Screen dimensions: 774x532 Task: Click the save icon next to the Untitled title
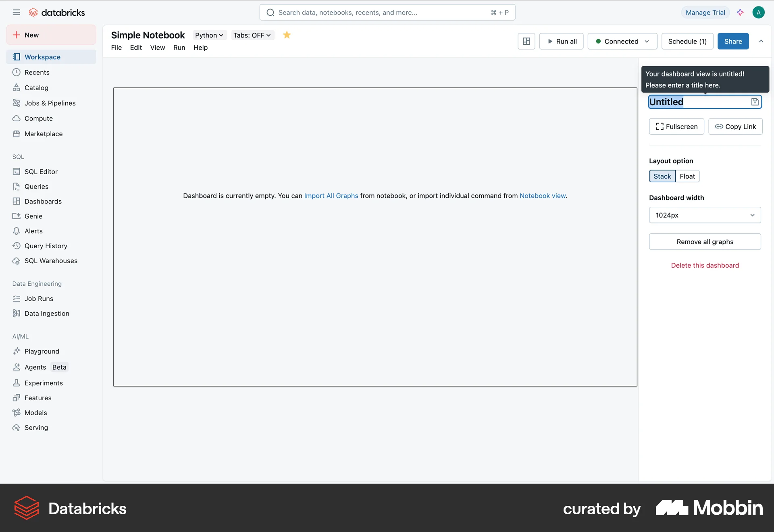point(754,102)
